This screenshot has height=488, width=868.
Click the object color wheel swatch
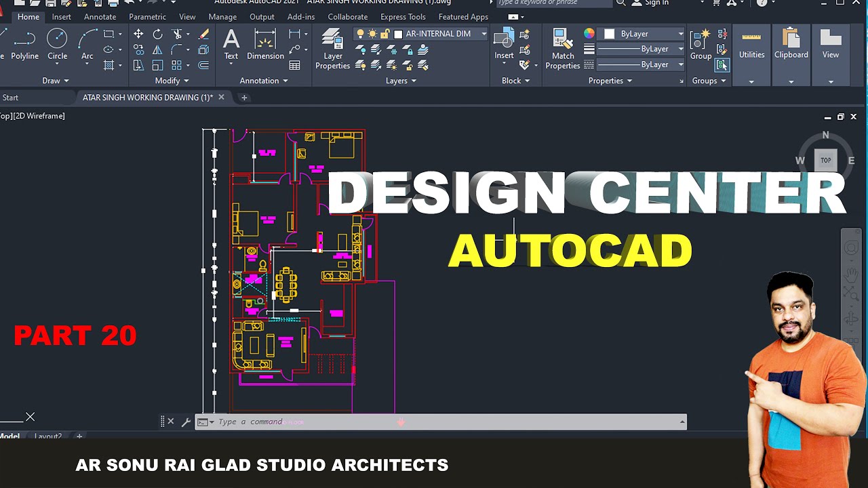589,34
